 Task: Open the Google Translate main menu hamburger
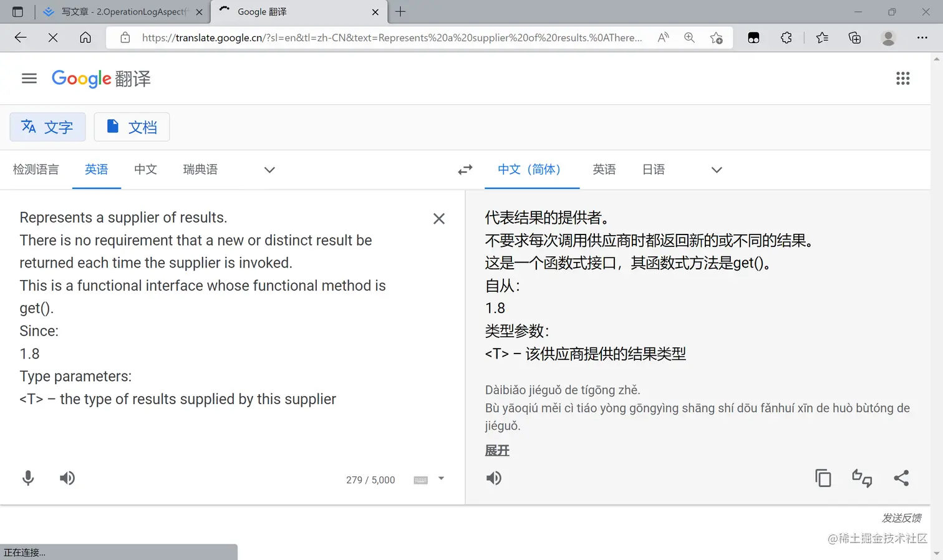click(x=29, y=79)
